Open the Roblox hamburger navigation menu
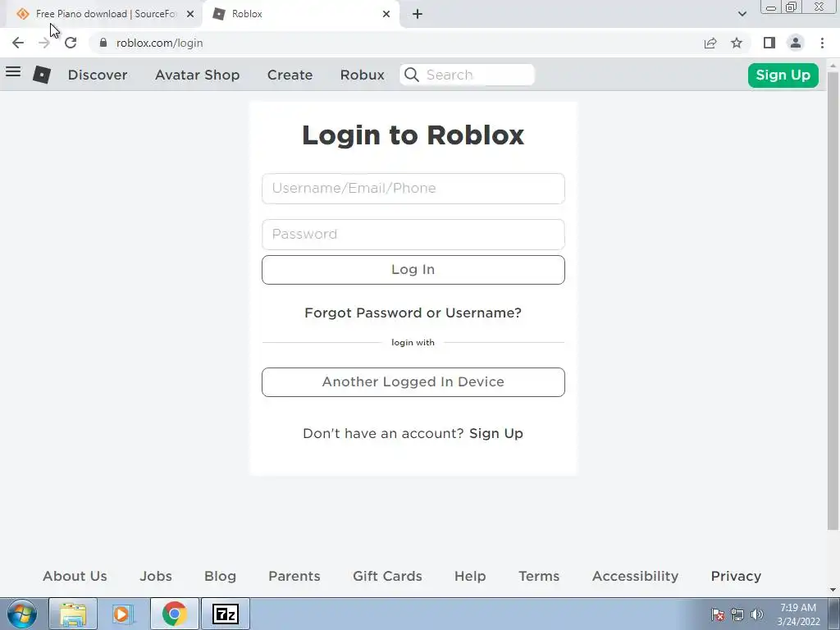The height and width of the screenshot is (630, 840). 13,72
